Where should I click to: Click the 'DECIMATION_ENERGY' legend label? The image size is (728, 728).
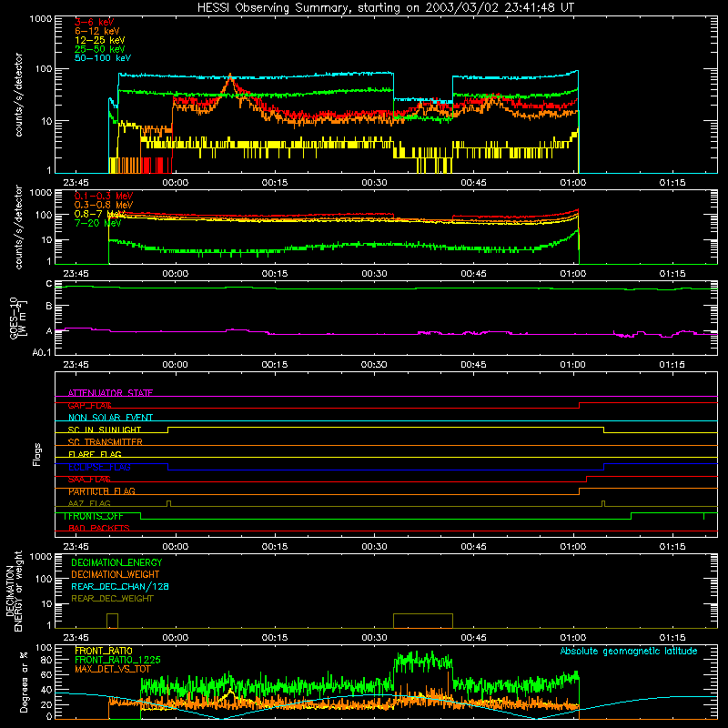click(116, 562)
